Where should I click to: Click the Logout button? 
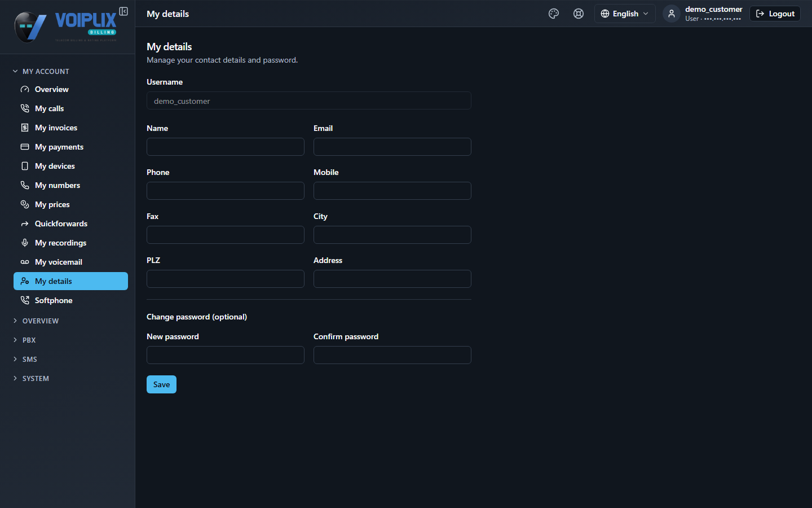pyautogui.click(x=775, y=14)
